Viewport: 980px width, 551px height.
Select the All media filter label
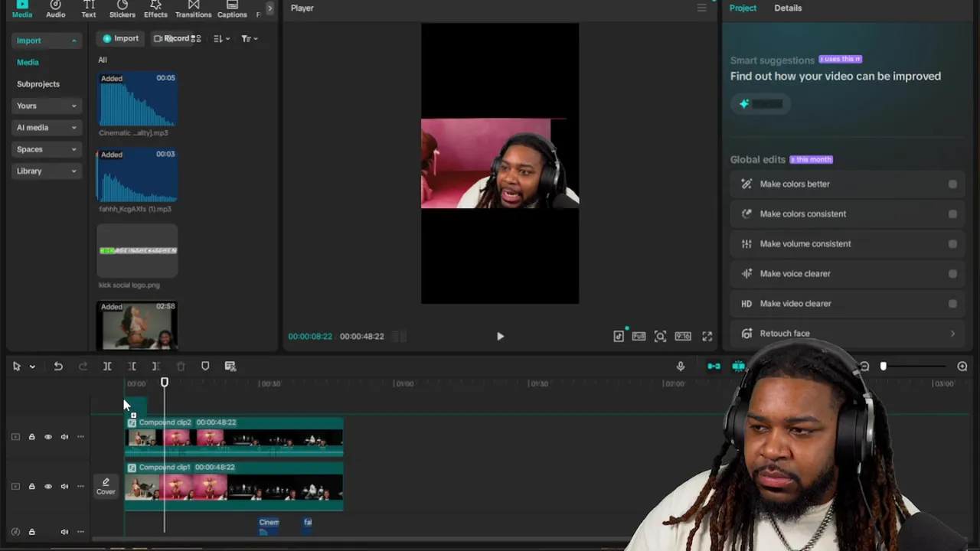pos(103,60)
